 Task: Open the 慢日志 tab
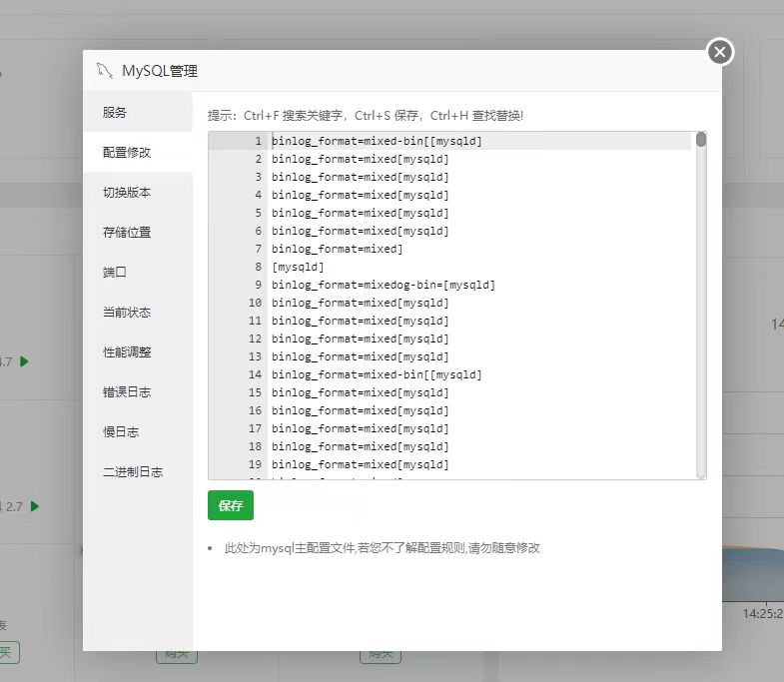pyautogui.click(x=138, y=432)
